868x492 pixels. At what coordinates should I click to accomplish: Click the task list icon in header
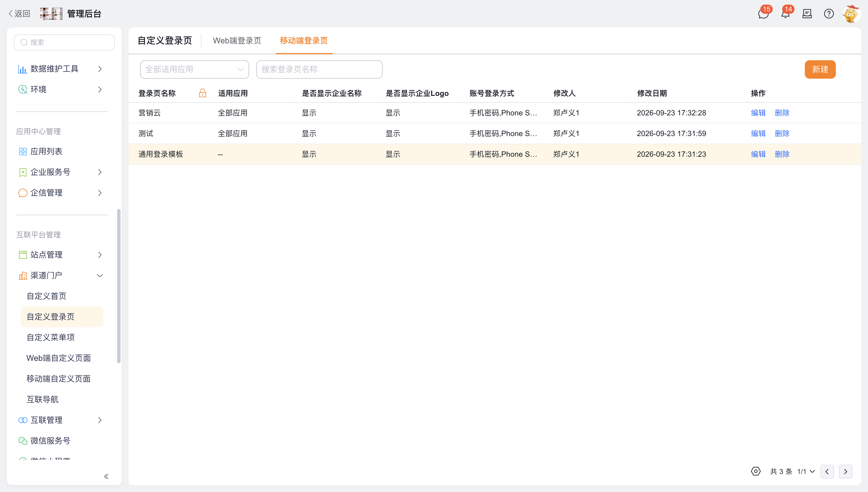(807, 14)
